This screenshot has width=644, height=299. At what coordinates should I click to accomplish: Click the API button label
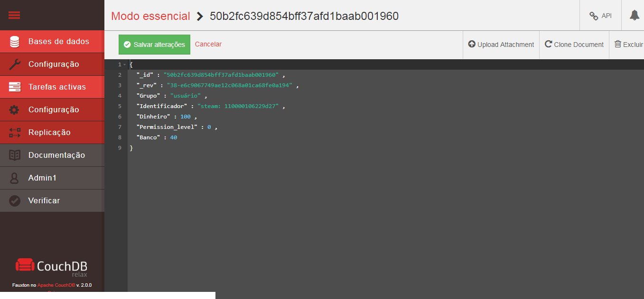(x=607, y=16)
